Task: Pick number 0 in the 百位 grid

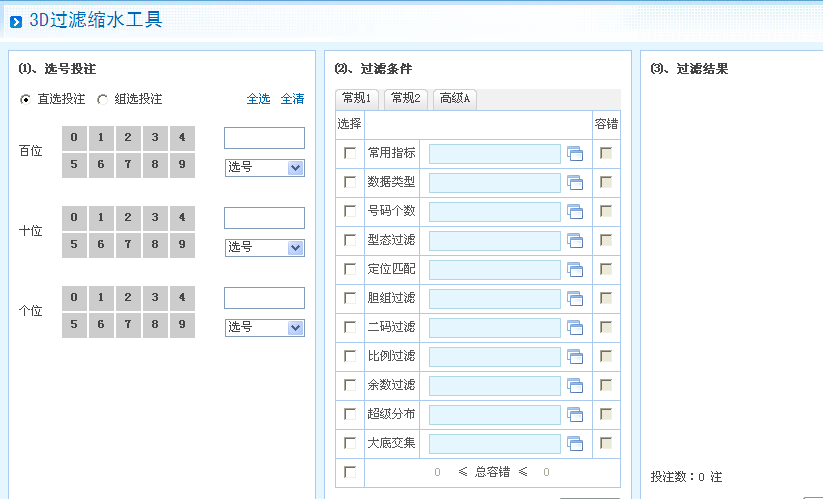Action: click(74, 137)
